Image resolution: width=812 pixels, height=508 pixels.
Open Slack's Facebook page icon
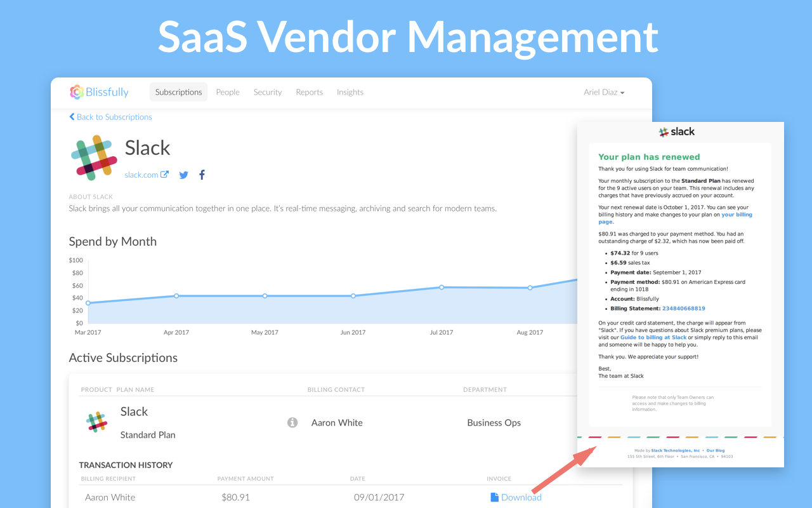(202, 175)
